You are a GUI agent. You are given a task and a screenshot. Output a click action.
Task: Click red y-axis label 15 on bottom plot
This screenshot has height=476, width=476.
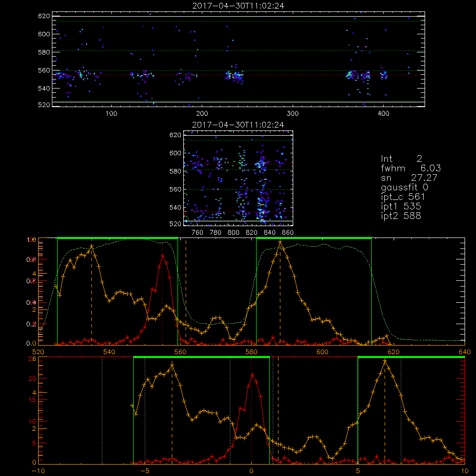click(x=32, y=400)
